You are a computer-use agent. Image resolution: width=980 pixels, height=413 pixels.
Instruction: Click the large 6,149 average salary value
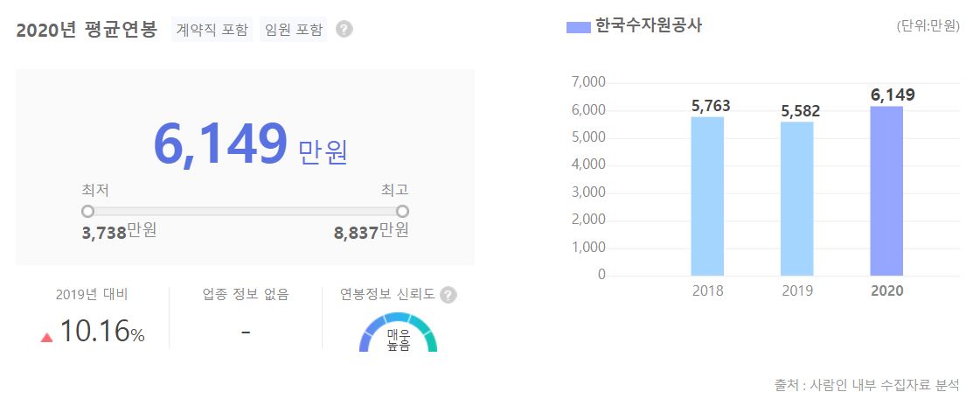click(220, 144)
